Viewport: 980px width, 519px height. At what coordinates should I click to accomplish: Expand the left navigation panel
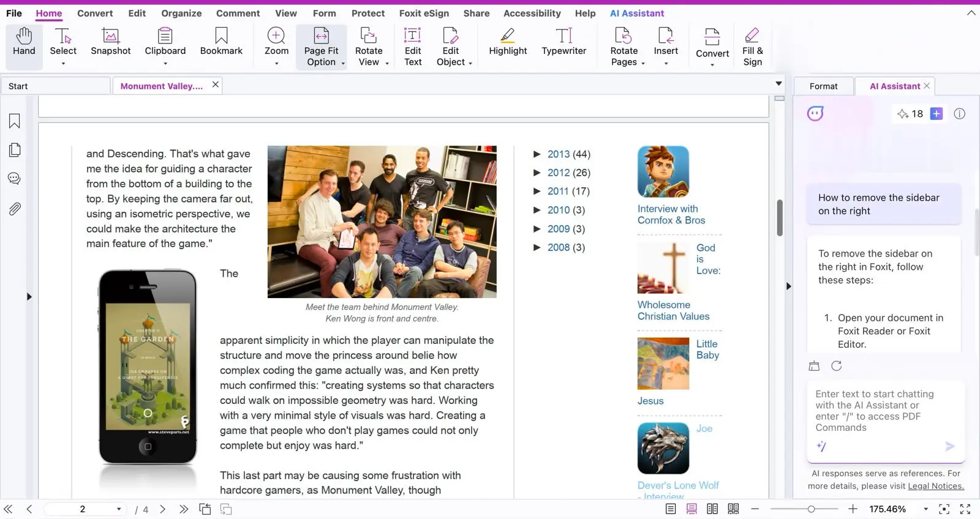(x=29, y=297)
